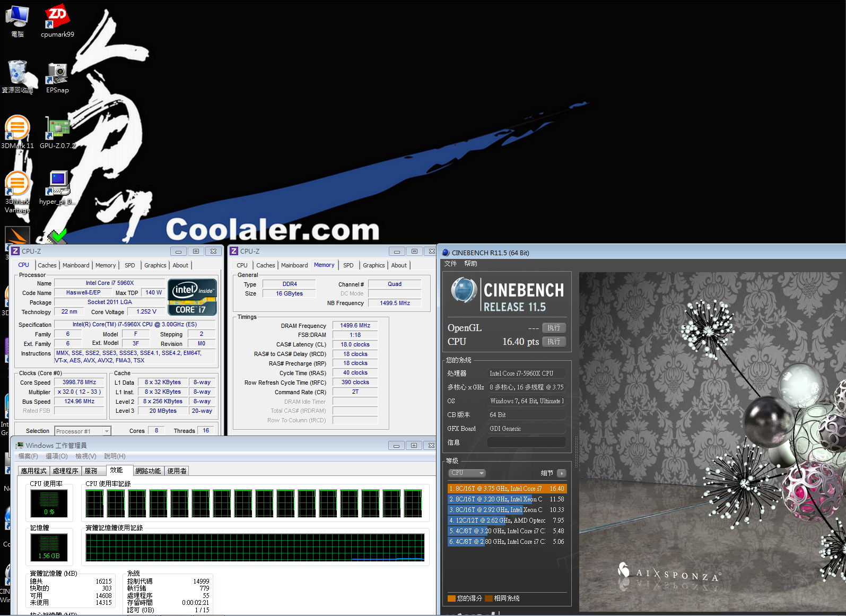Click the Core Speed value 3998.78 MHz
The image size is (846, 616).
pos(79,383)
